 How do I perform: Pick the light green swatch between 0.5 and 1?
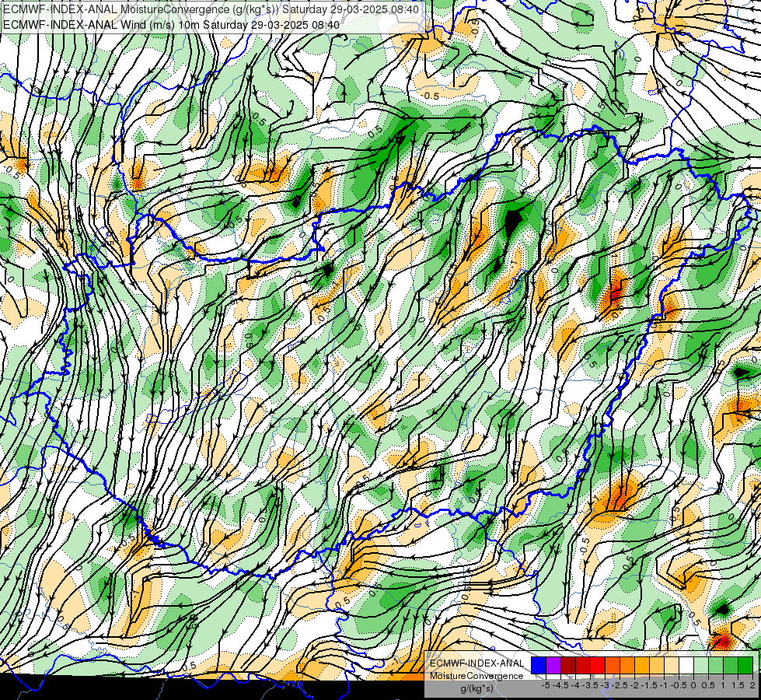click(x=716, y=665)
